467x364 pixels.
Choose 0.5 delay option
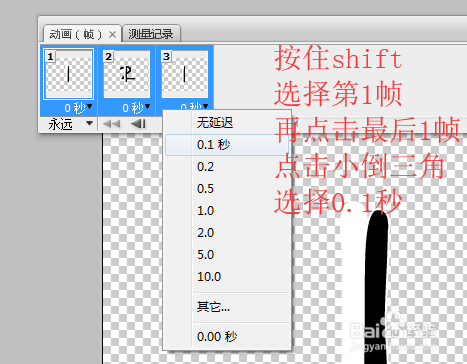click(x=227, y=189)
